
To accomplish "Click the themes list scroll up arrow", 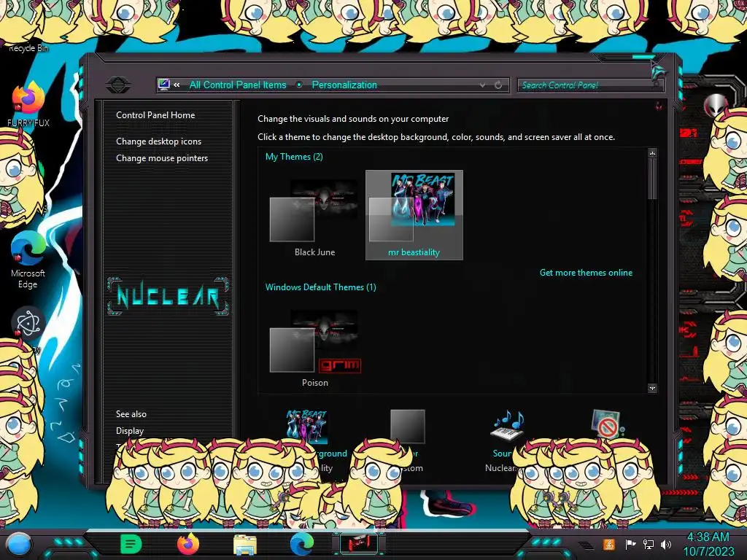I will coord(652,153).
